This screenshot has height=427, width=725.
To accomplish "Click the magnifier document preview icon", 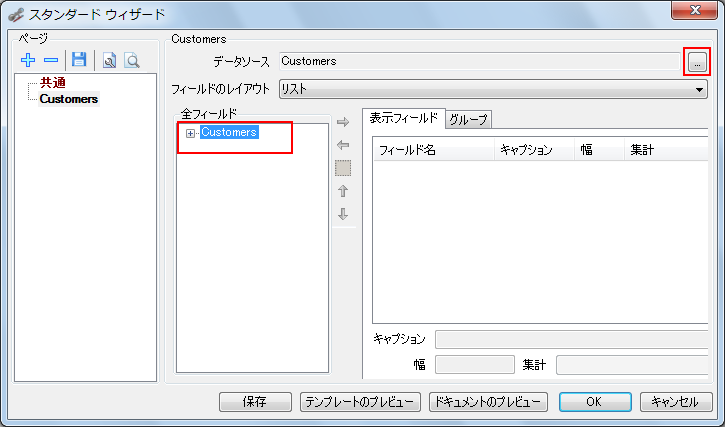I will point(131,61).
